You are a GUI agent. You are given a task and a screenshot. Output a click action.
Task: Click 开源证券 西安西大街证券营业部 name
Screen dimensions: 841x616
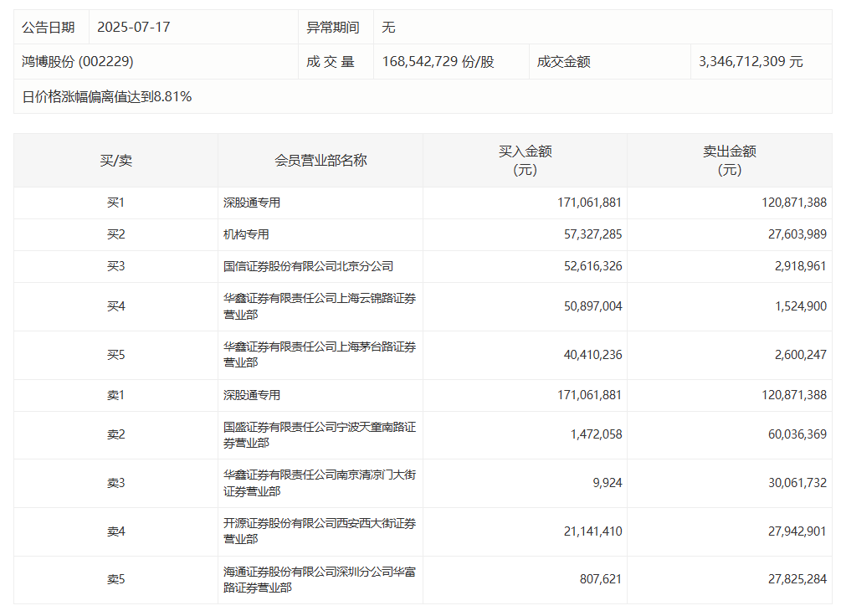click(320, 531)
